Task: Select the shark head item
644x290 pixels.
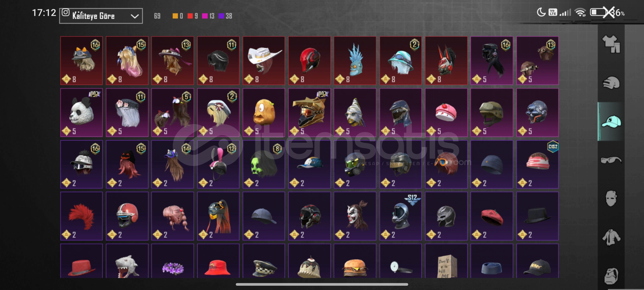Action: coord(127,261)
